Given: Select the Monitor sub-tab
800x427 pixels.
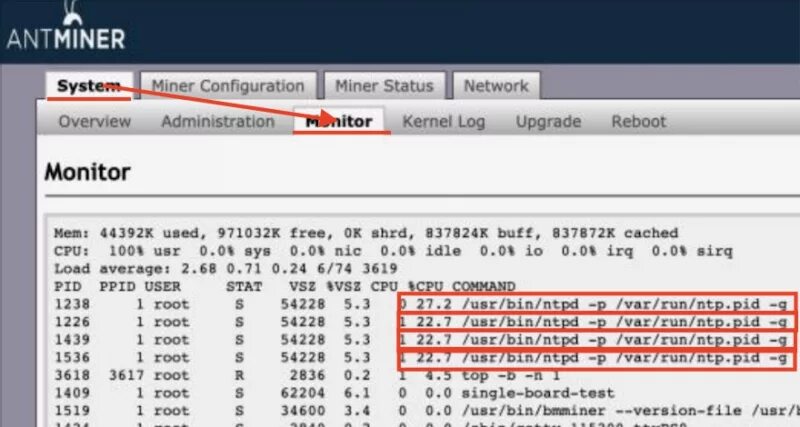Looking at the screenshot, I should pyautogui.click(x=339, y=121).
